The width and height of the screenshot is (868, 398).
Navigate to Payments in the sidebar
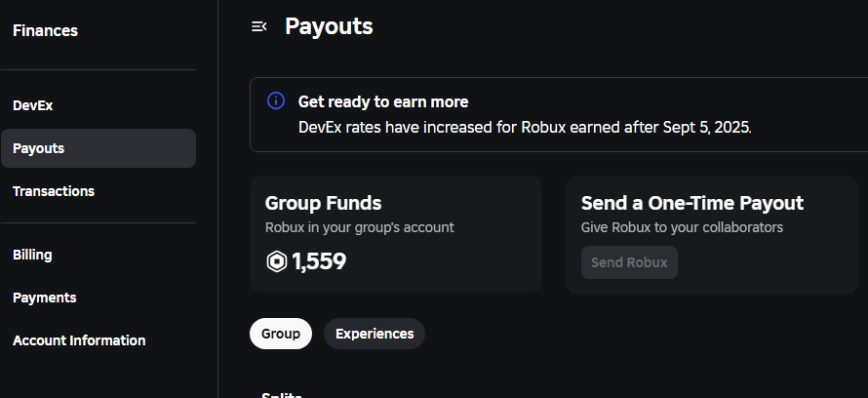tap(45, 298)
